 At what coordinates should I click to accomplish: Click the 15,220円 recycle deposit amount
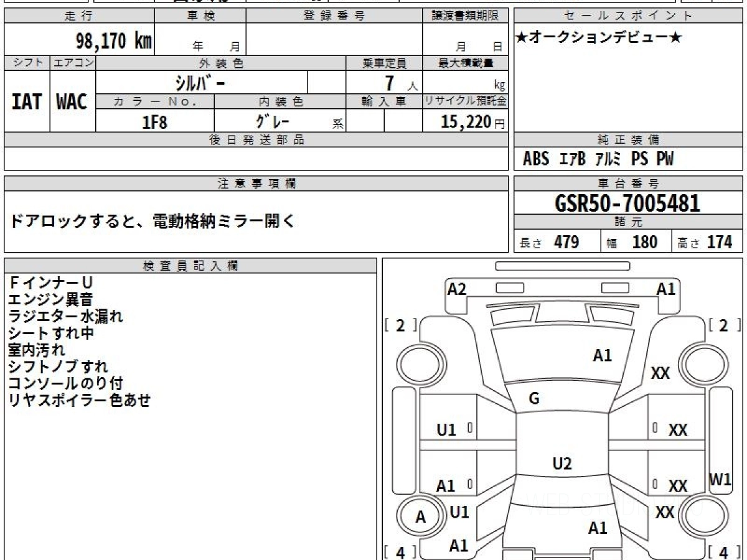[x=473, y=122]
